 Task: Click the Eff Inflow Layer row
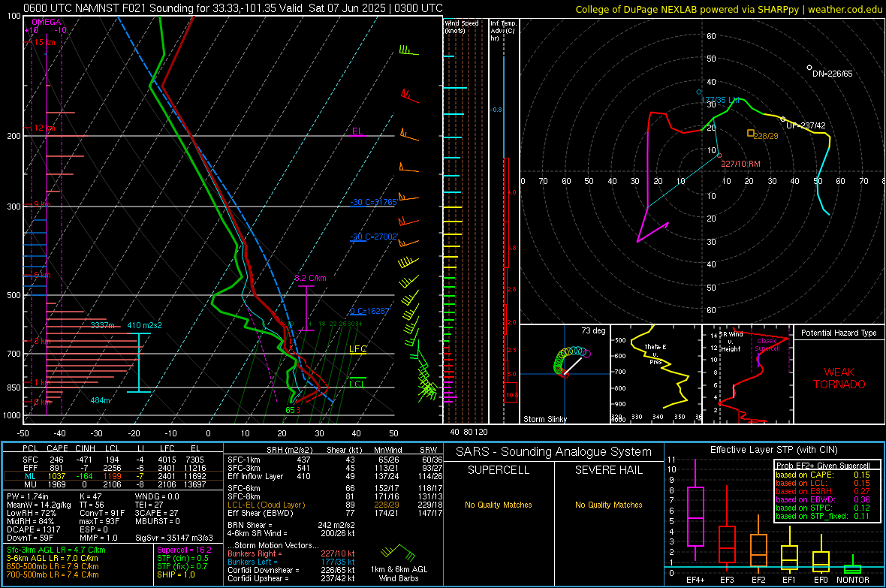334,476
